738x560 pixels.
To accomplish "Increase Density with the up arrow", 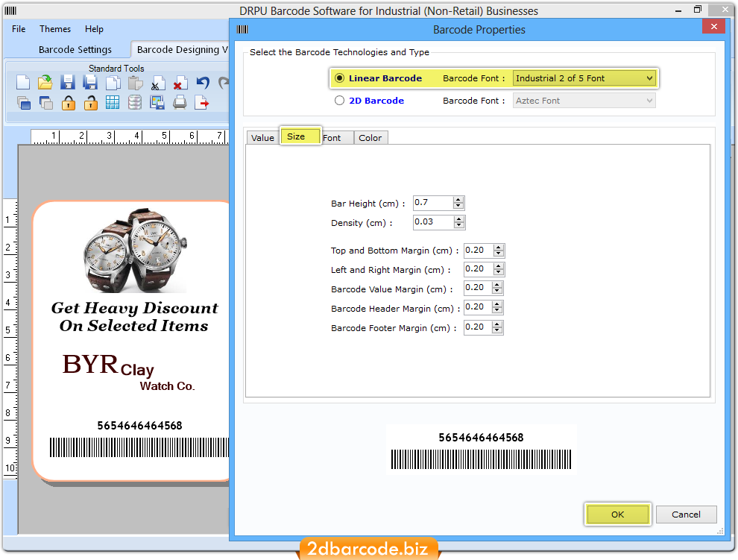I will pyautogui.click(x=459, y=219).
